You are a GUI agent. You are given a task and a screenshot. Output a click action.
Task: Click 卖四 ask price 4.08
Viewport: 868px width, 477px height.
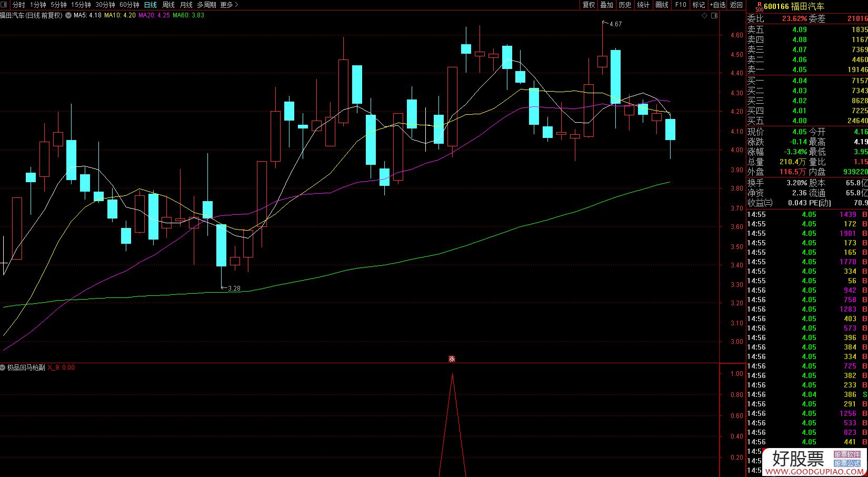coord(799,39)
